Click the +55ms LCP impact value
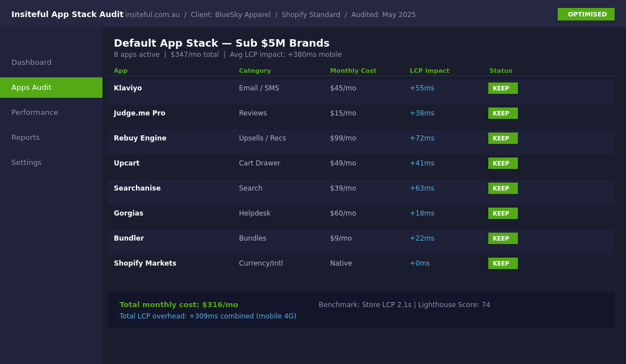Viewport: 626px width, 364px height. click(x=422, y=88)
